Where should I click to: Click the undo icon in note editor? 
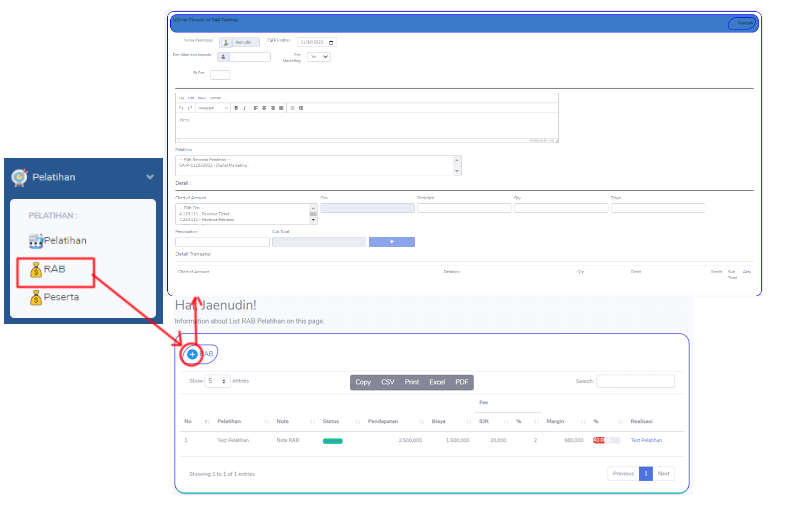[181, 107]
